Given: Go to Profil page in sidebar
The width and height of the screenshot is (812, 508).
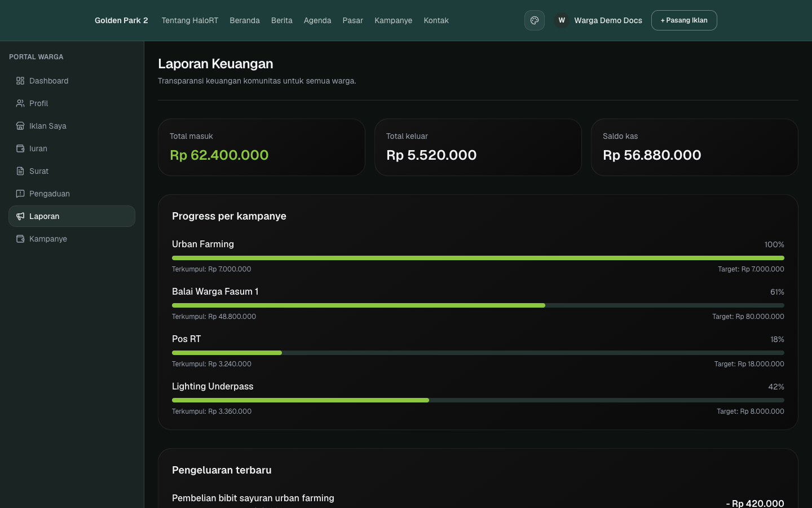Looking at the screenshot, I should 72,103.
